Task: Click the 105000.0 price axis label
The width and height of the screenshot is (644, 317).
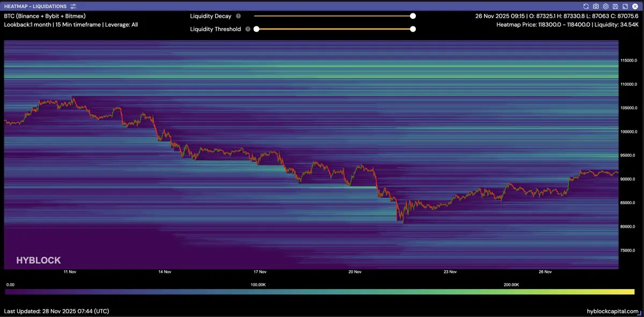Action: click(629, 107)
